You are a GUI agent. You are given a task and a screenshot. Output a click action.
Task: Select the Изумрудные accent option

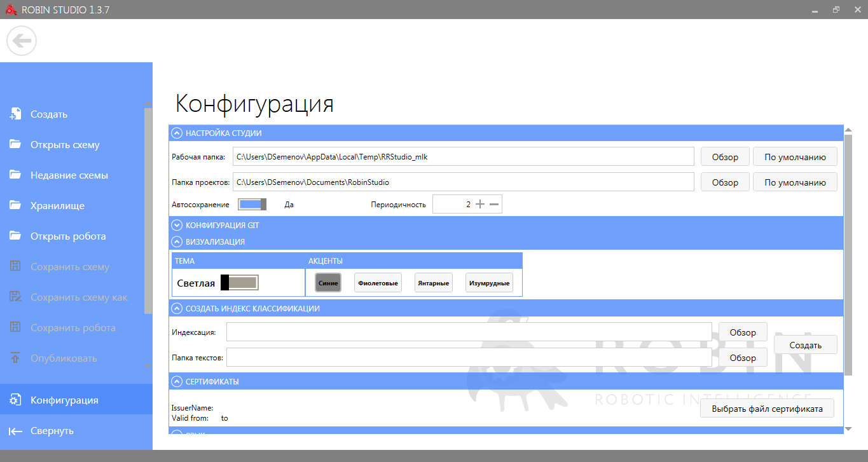click(x=489, y=283)
